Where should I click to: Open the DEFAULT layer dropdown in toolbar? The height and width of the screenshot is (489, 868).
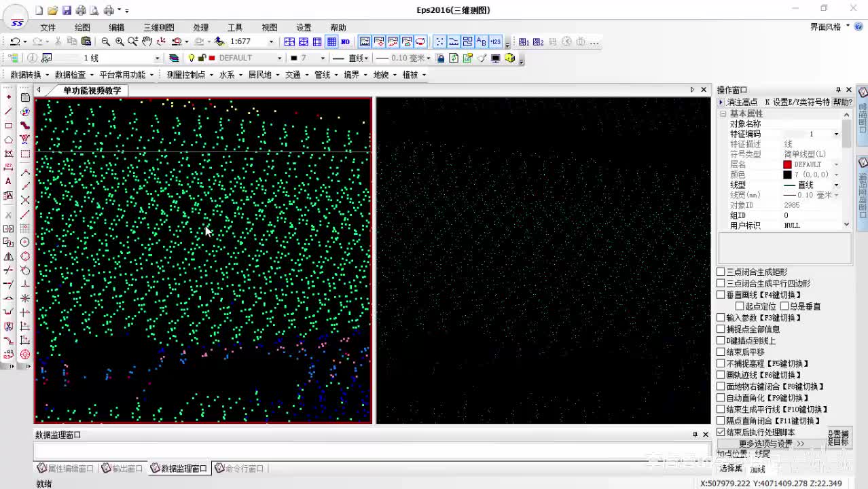coord(279,58)
